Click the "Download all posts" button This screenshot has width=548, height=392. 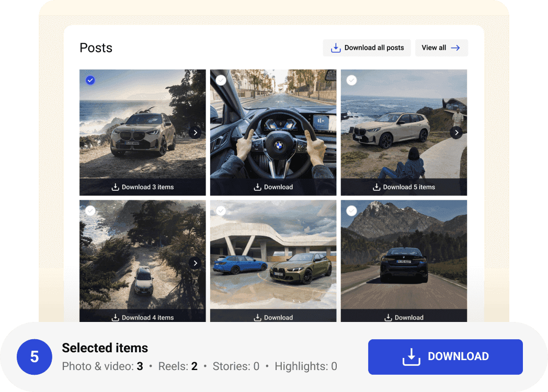pos(367,48)
